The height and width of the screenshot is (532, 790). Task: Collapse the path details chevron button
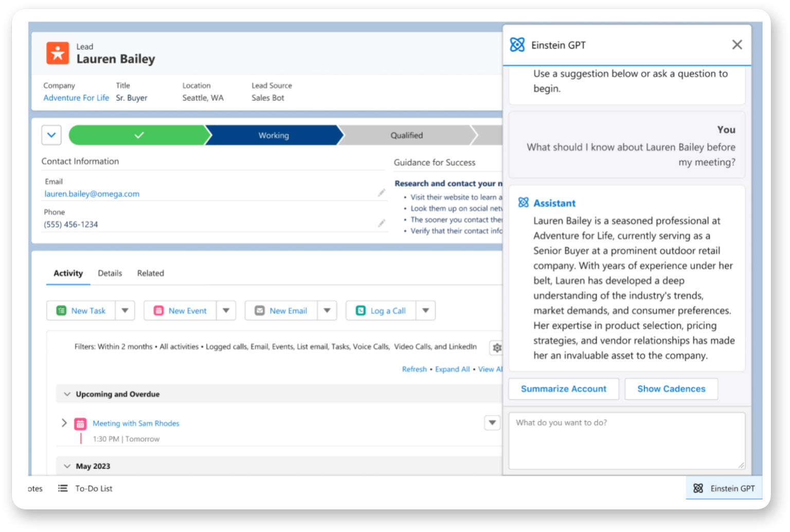[x=51, y=135]
